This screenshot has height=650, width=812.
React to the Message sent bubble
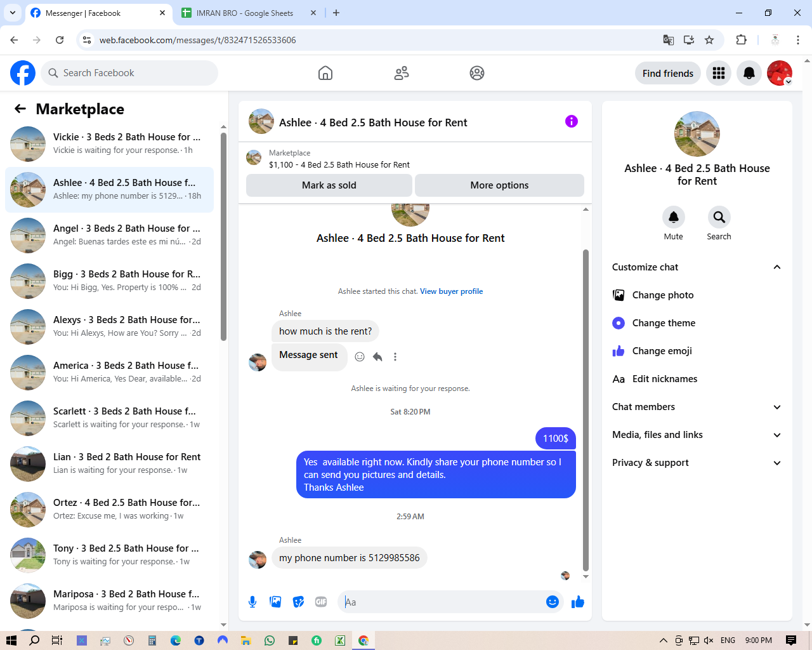360,357
